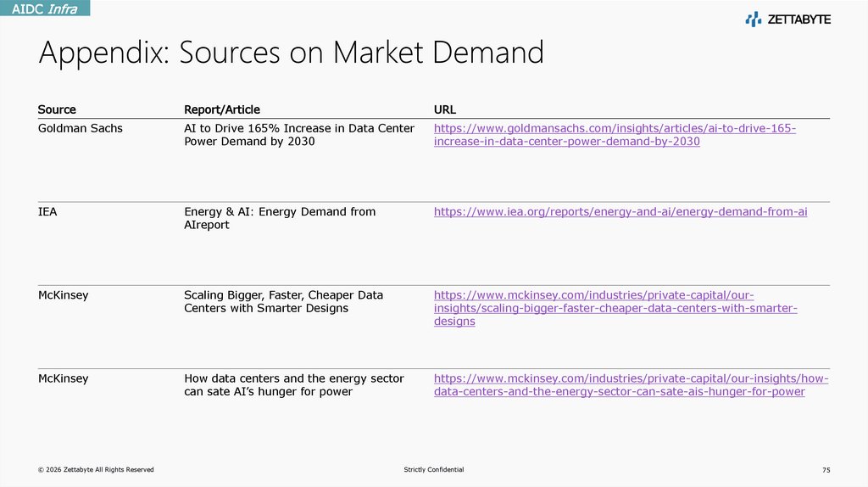
Task: Click the slide title 'Appendix: Sources on Market Demand'
Action: coord(291,53)
